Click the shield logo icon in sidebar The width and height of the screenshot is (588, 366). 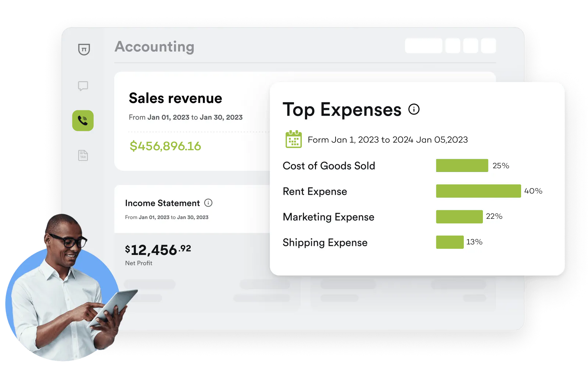tap(84, 49)
